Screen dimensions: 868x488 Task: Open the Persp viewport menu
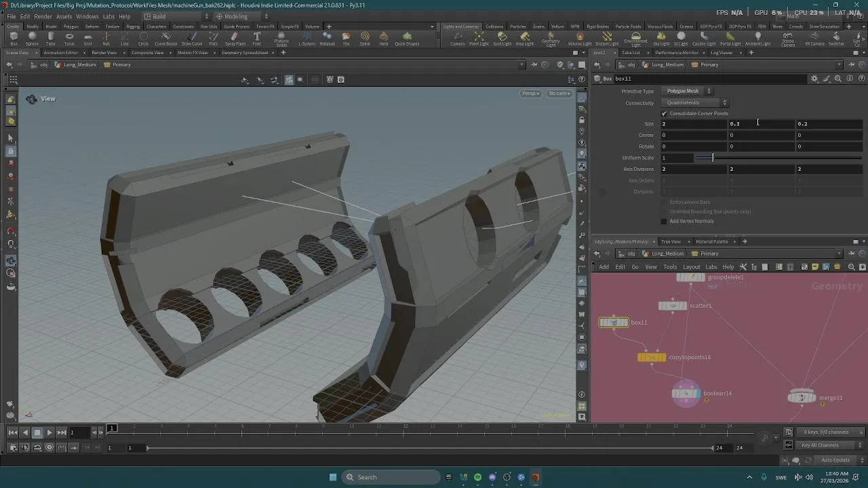point(530,94)
